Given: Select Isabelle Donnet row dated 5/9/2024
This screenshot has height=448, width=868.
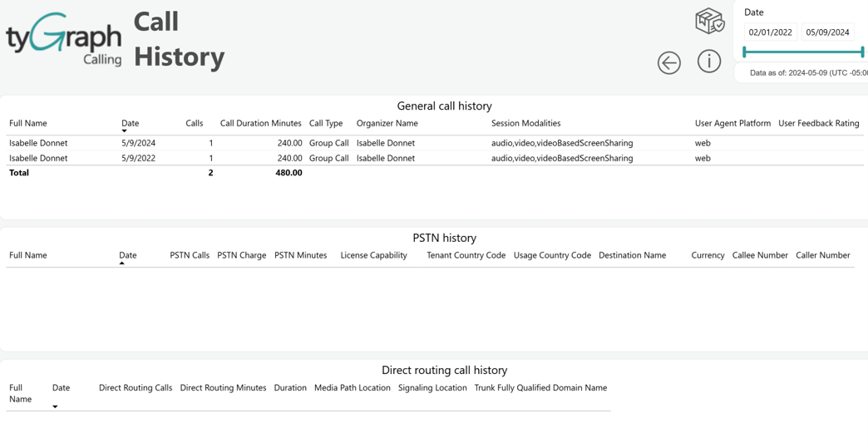Looking at the screenshot, I should pos(435,143).
